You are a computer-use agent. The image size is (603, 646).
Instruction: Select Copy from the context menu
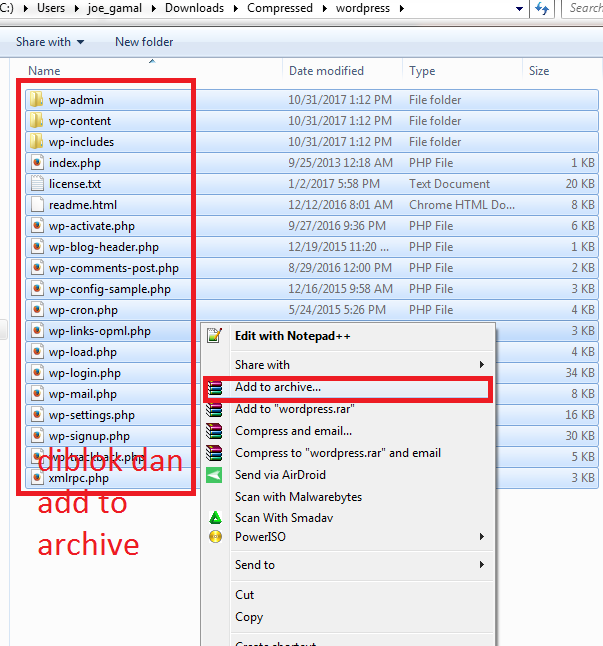pos(250,617)
